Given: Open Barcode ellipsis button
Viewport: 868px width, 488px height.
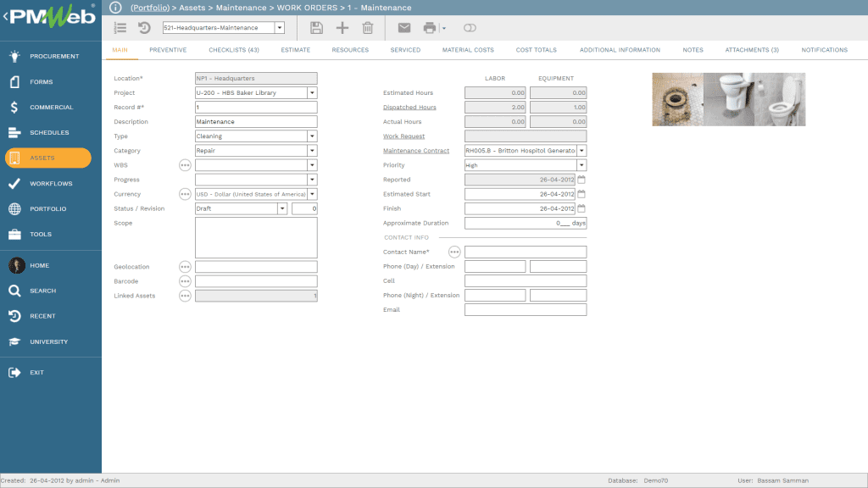Looking at the screenshot, I should (185, 281).
